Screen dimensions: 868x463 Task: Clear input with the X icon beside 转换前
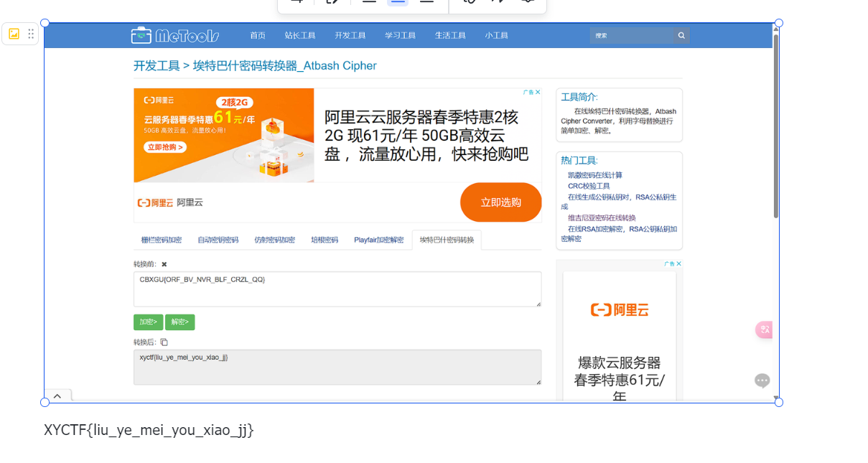click(x=164, y=264)
